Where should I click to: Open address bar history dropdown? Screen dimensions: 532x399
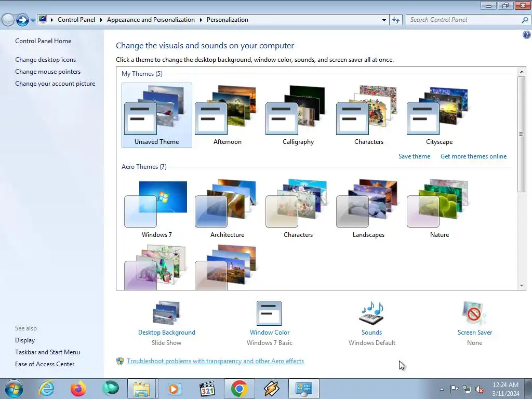384,20
